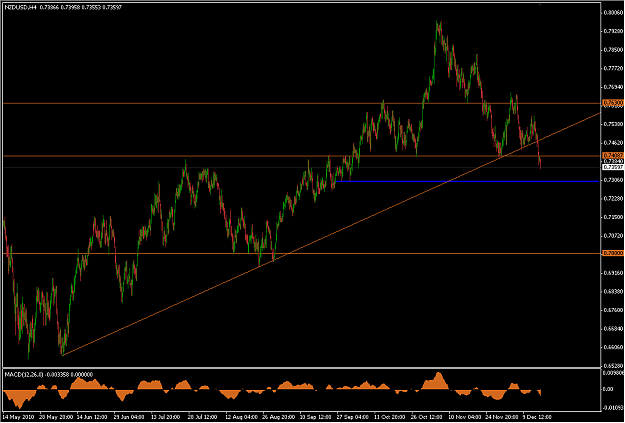Select the orange horizontal line at 0.76300
Viewport: 625px width, 423px height.
pos(301,103)
